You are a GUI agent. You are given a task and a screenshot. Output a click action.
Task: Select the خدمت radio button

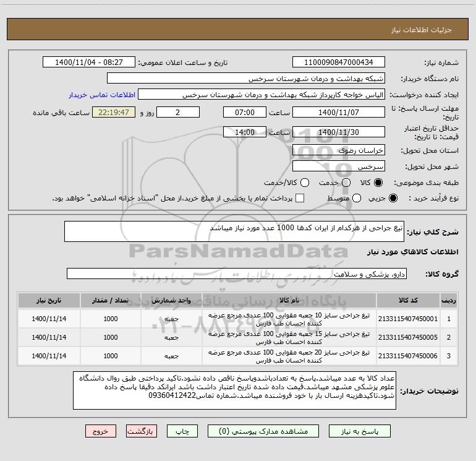(x=346, y=183)
